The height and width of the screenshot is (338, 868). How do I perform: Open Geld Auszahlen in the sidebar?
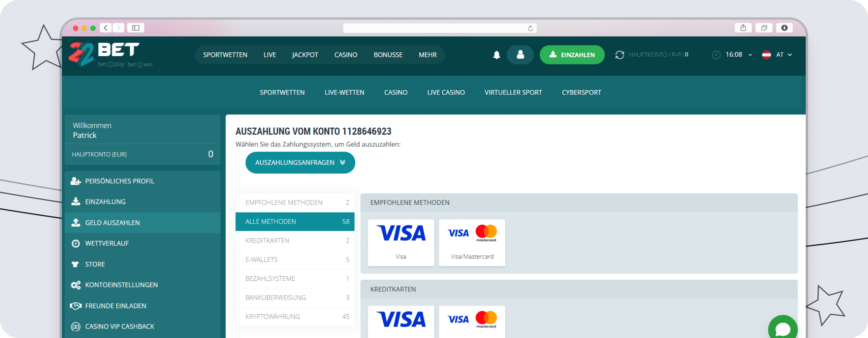143,223
